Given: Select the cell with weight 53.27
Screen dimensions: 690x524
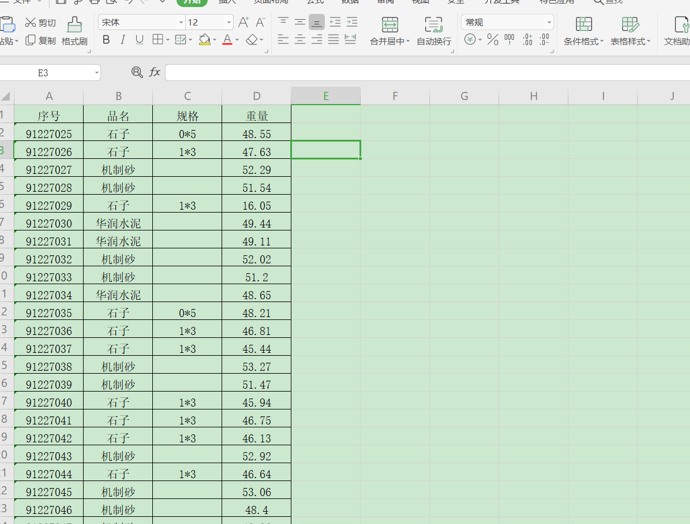Looking at the screenshot, I should pos(257,366).
